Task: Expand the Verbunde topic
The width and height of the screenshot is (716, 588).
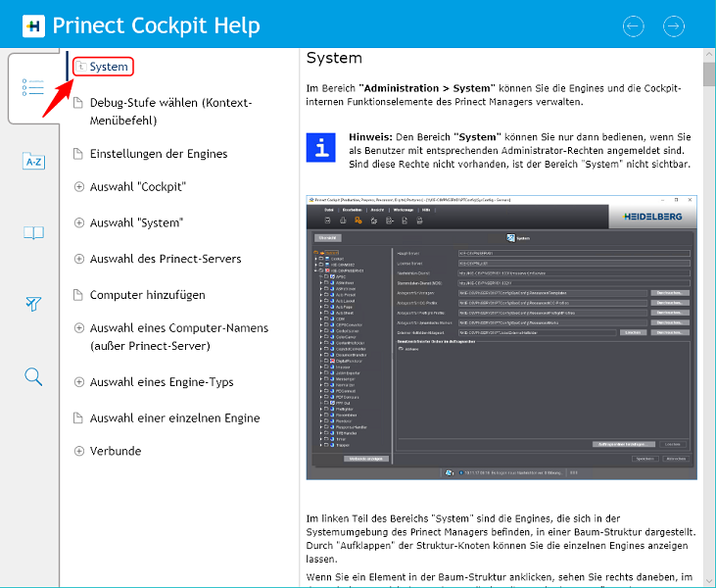Action: [x=80, y=451]
